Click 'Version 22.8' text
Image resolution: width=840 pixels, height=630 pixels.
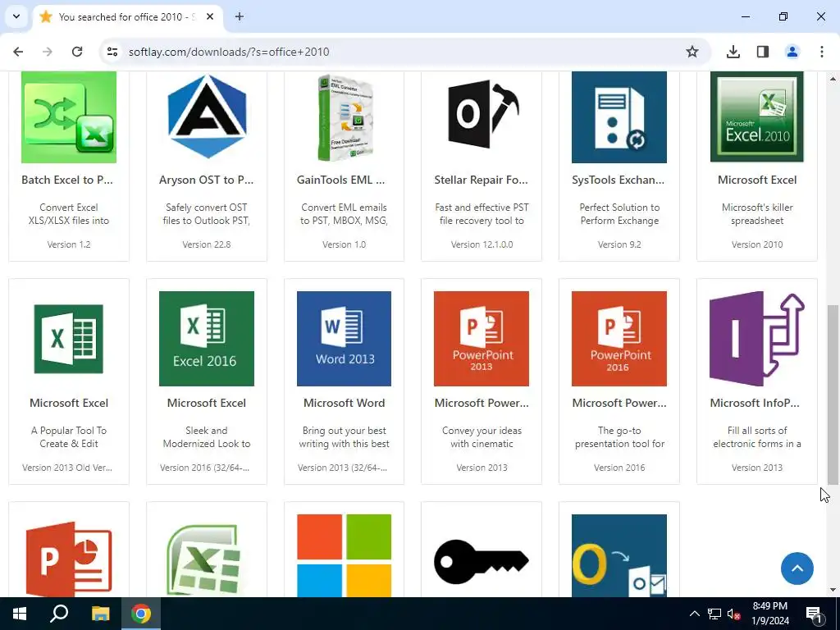(207, 244)
